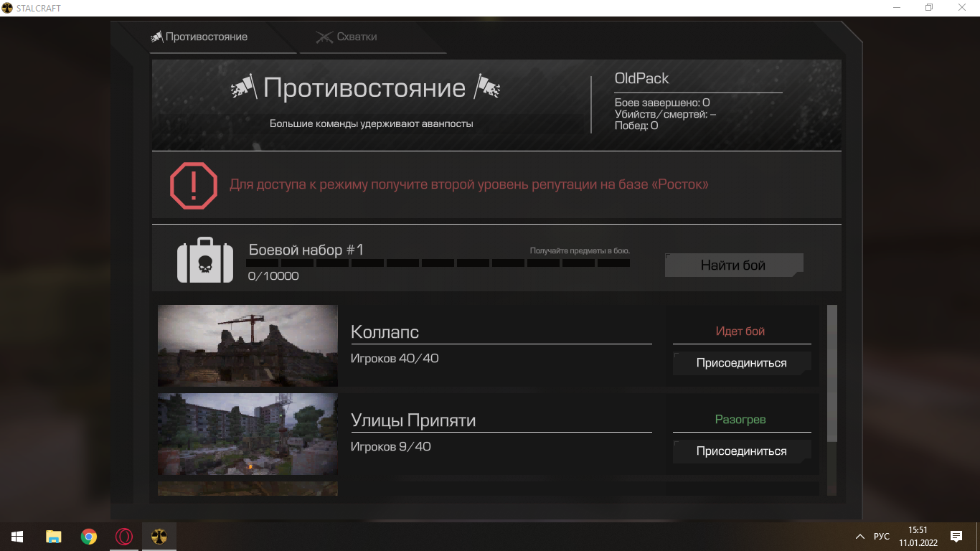Click the Разогрев status label
980x551 pixels.
tap(740, 420)
